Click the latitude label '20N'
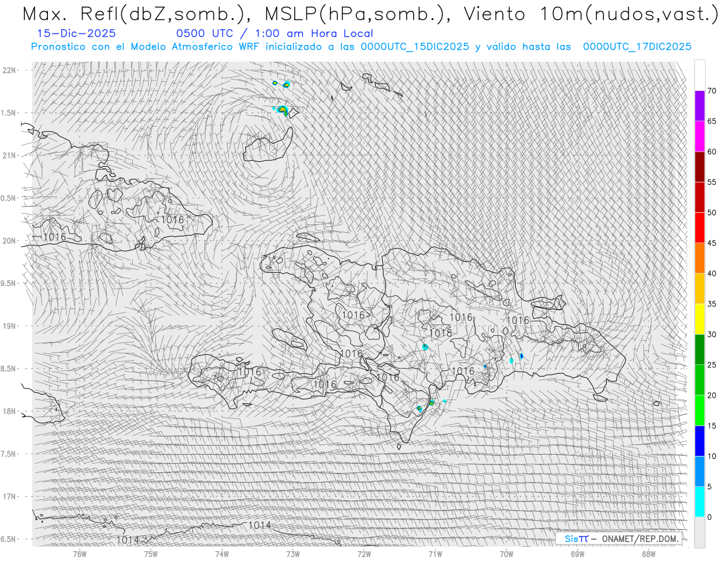Screen dimensions: 728x562 9,241
